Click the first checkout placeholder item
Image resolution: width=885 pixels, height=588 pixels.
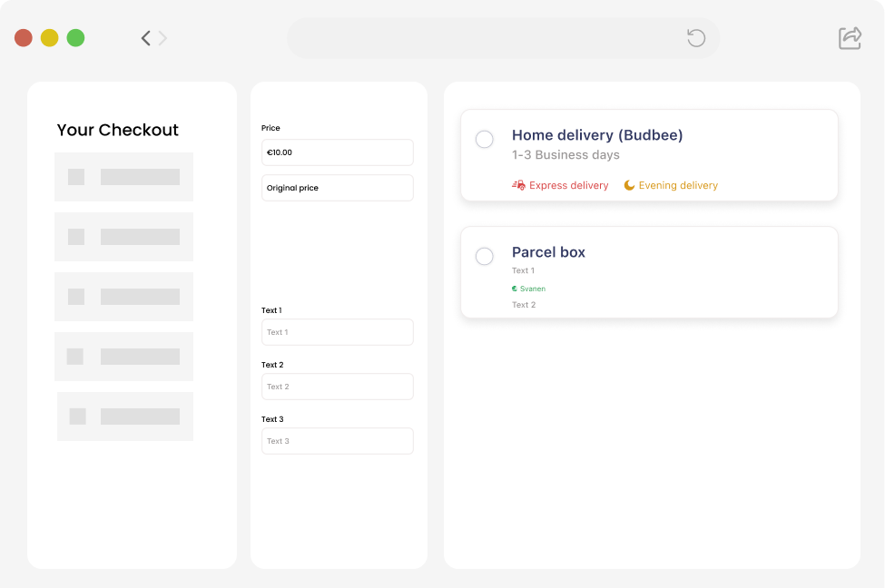coord(123,177)
